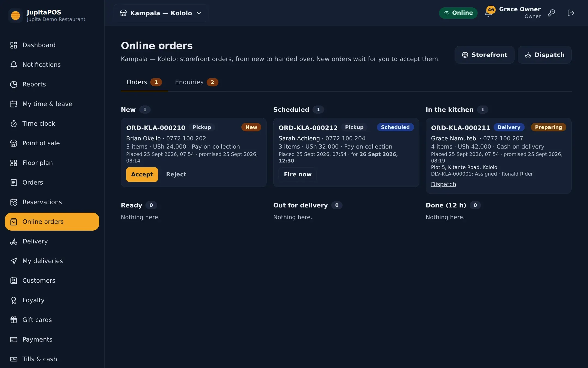Click the address Plot 5, Kitante Road, Kololo
This screenshot has width=588, height=368.
click(x=464, y=167)
